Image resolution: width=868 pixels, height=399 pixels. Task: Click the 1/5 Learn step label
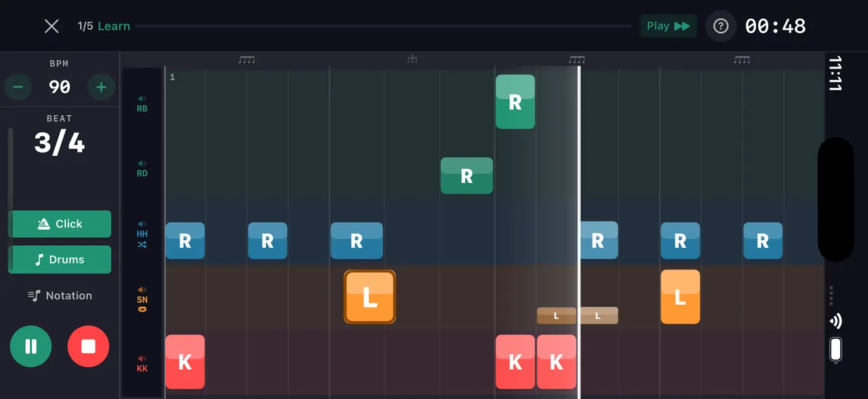(x=104, y=26)
